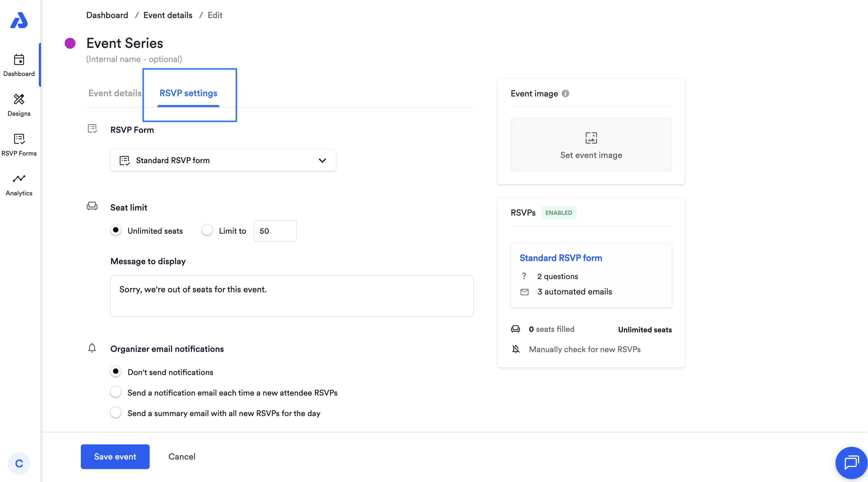Enable notification email for each new RSVP
The width and height of the screenshot is (868, 482).
(x=115, y=392)
